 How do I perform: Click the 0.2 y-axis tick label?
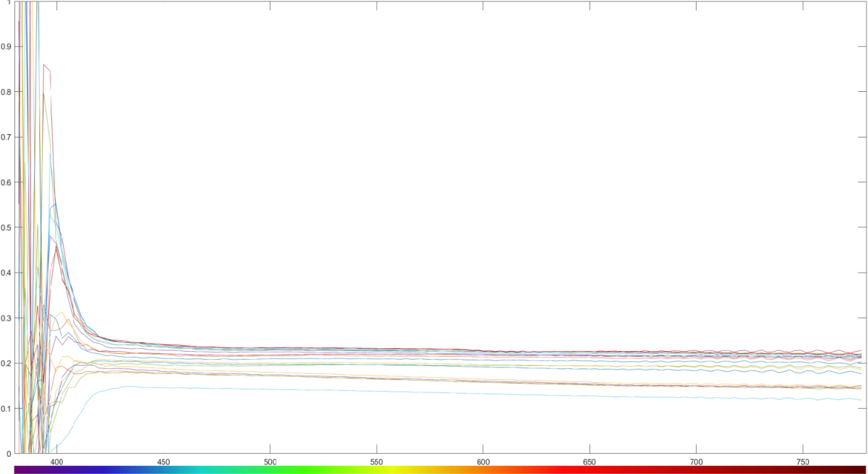tap(7, 363)
